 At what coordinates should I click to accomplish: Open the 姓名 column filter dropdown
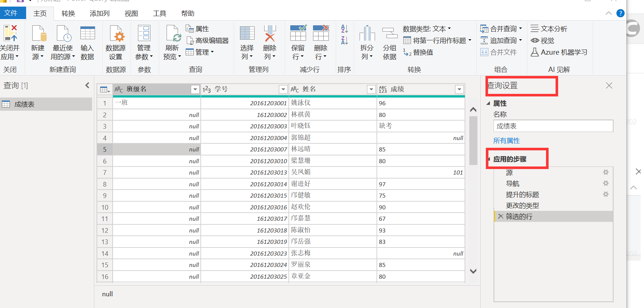pos(371,89)
